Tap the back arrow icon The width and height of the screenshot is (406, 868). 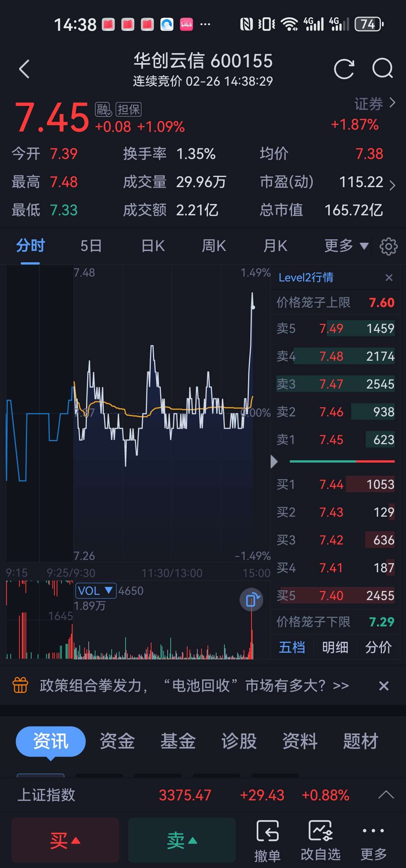pyautogui.click(x=24, y=69)
